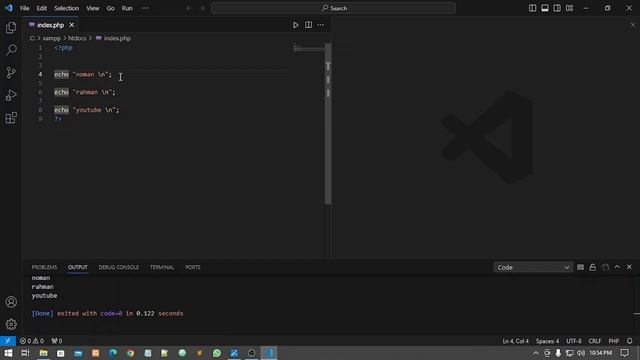The image size is (640, 360).
Task: Click line 6 echo "rahman" code
Action: pos(85,92)
